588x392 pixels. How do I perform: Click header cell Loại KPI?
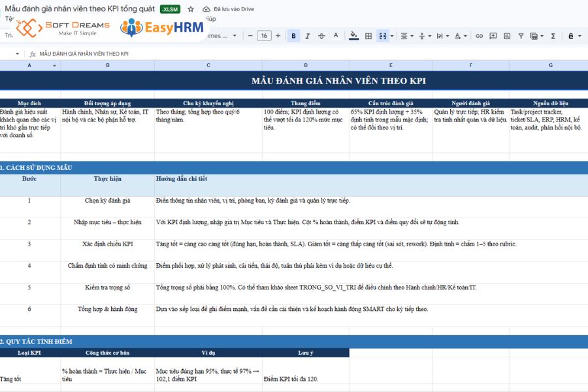(x=29, y=353)
